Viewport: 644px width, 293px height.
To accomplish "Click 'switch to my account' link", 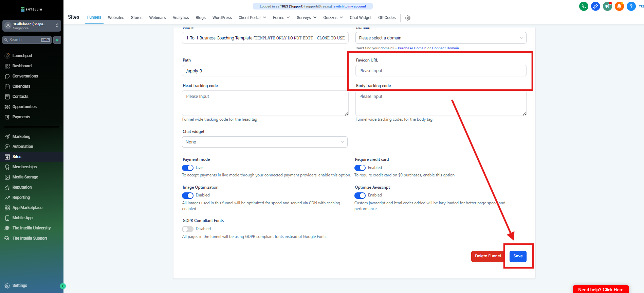I will click(x=350, y=6).
